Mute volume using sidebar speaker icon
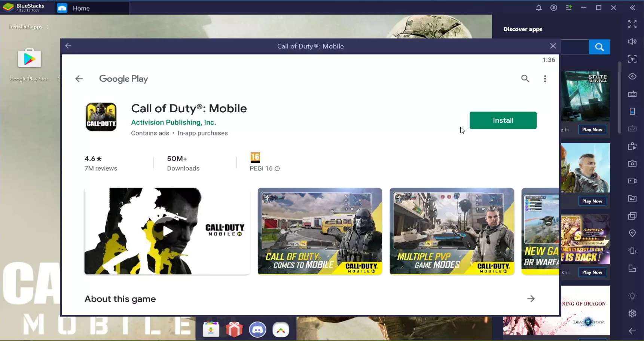This screenshot has width=644, height=341. click(632, 42)
